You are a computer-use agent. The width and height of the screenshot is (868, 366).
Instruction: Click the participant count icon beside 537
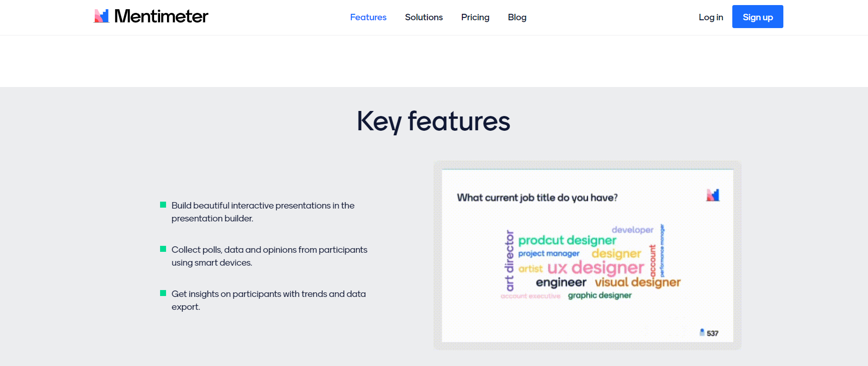coord(702,332)
